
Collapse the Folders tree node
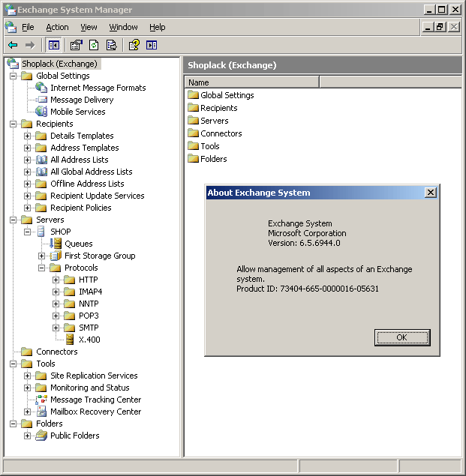pyautogui.click(x=13, y=424)
